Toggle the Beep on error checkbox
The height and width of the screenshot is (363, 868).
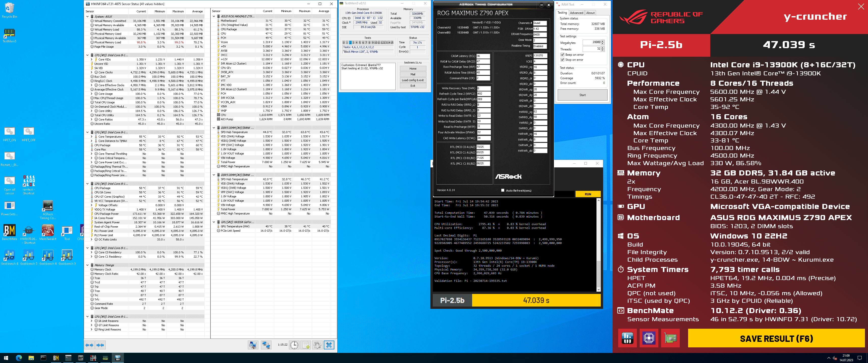tap(562, 54)
